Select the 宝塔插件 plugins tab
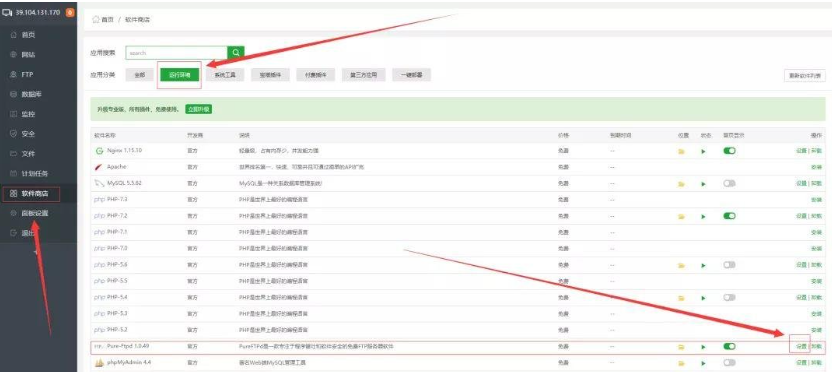This screenshot has width=832, height=372. [x=270, y=75]
